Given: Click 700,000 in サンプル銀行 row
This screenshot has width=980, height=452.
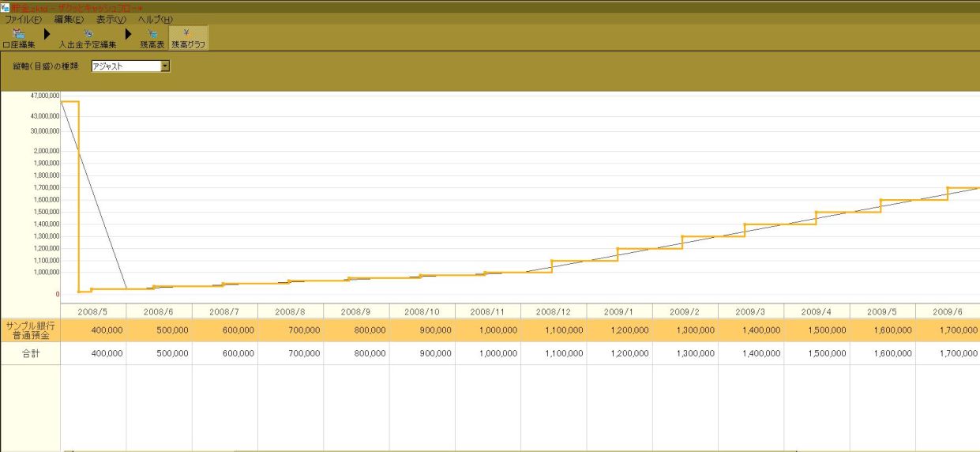Looking at the screenshot, I should coord(304,330).
